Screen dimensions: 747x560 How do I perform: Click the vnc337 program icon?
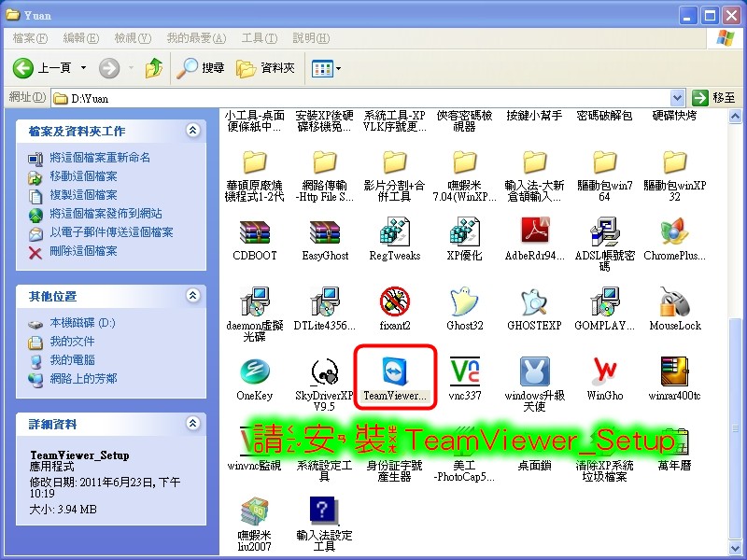click(x=464, y=371)
